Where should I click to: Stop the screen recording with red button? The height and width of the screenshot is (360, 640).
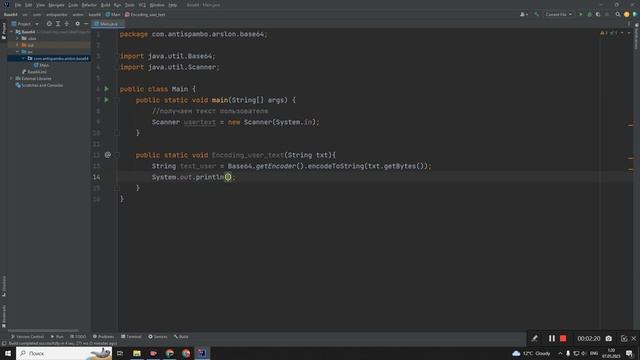click(x=563, y=338)
